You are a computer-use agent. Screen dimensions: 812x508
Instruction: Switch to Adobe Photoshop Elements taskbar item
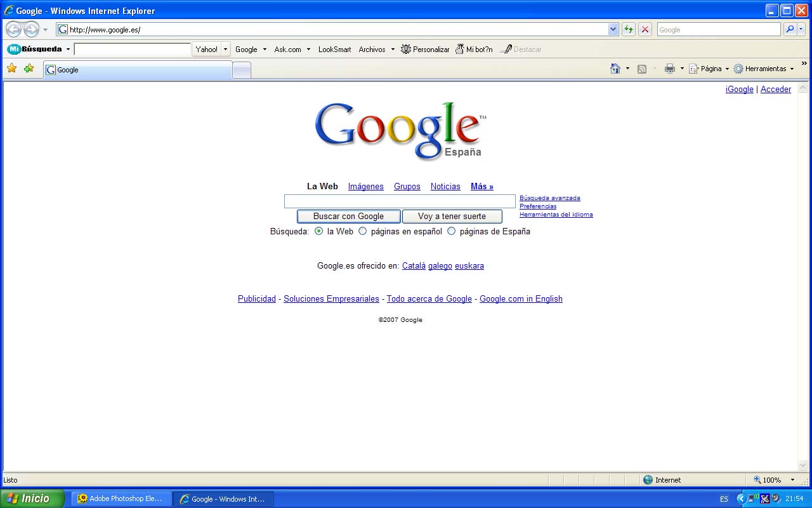121,499
